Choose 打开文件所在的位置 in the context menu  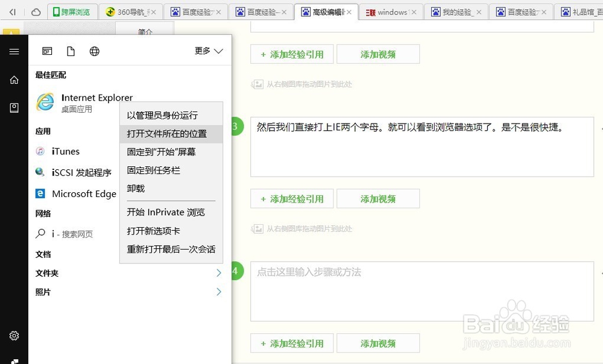[x=171, y=134]
